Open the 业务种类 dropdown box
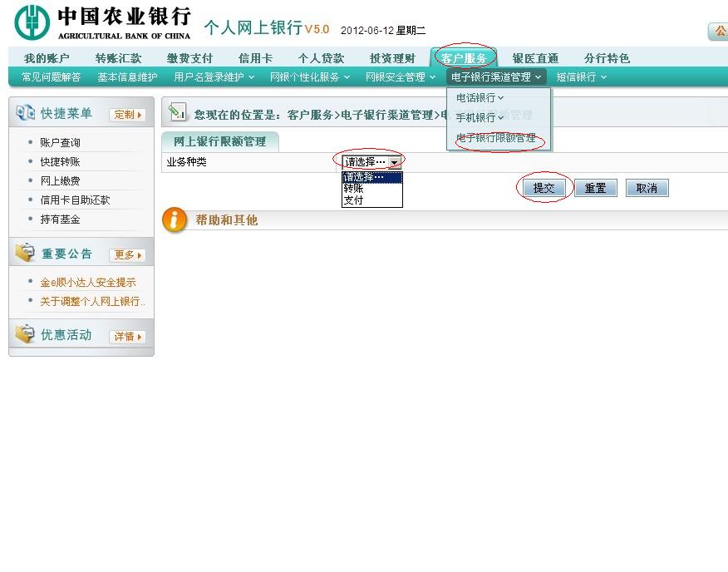Viewport: 728px width, 572px height. [372, 162]
